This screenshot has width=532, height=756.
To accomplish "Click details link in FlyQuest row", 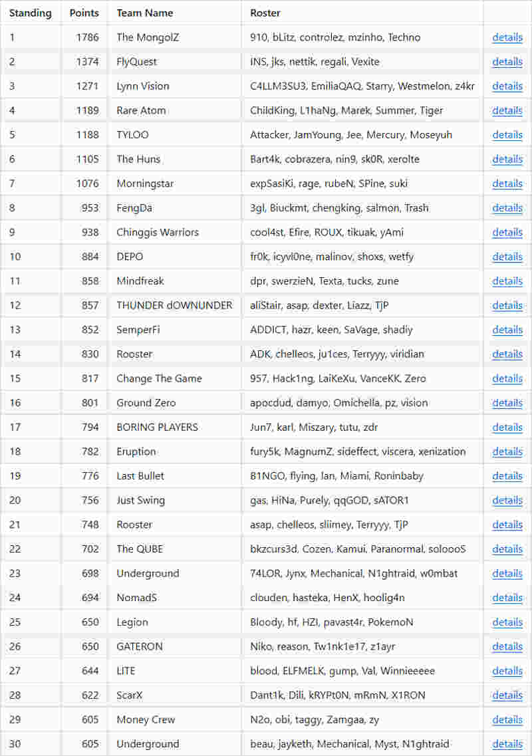I will (x=507, y=62).
